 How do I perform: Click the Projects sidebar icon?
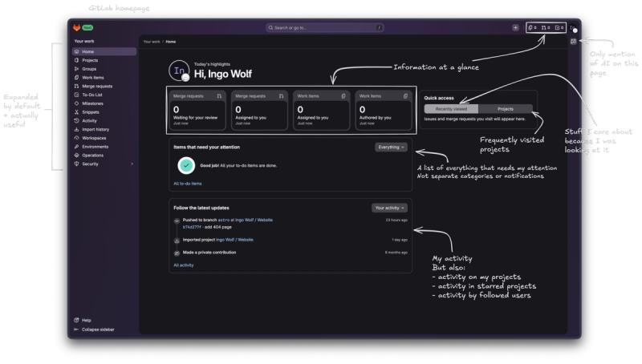(x=76, y=60)
